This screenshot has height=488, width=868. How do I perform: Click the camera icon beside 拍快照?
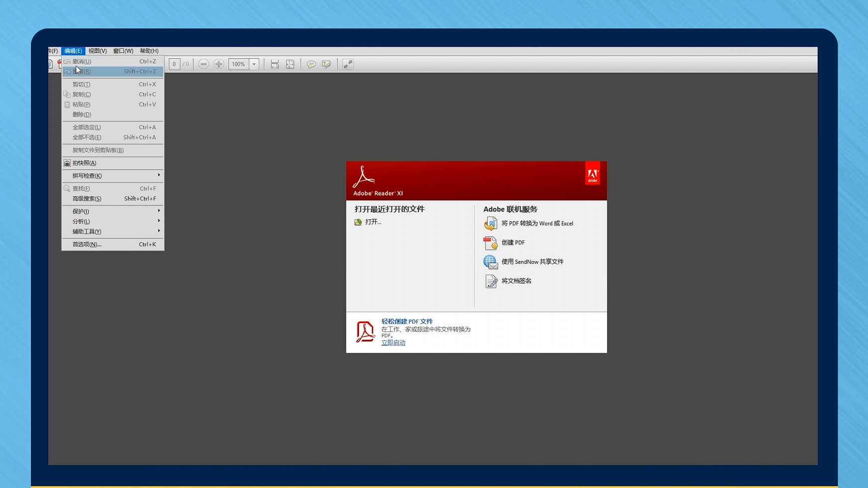(x=67, y=163)
